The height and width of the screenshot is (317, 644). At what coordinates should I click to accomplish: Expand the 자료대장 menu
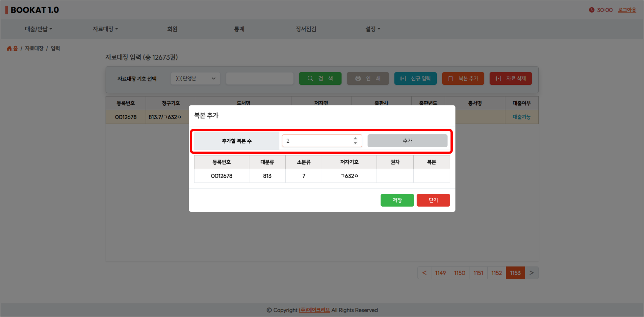(x=105, y=29)
